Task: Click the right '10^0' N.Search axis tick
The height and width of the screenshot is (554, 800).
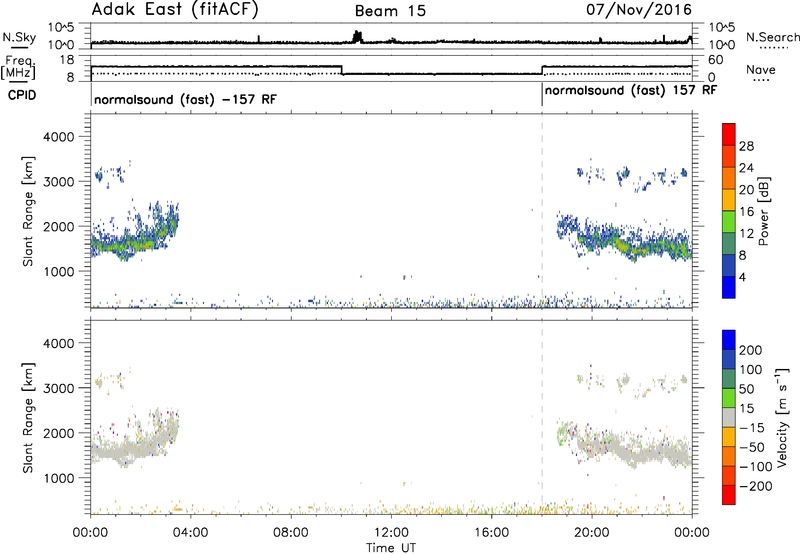Action: [722, 45]
